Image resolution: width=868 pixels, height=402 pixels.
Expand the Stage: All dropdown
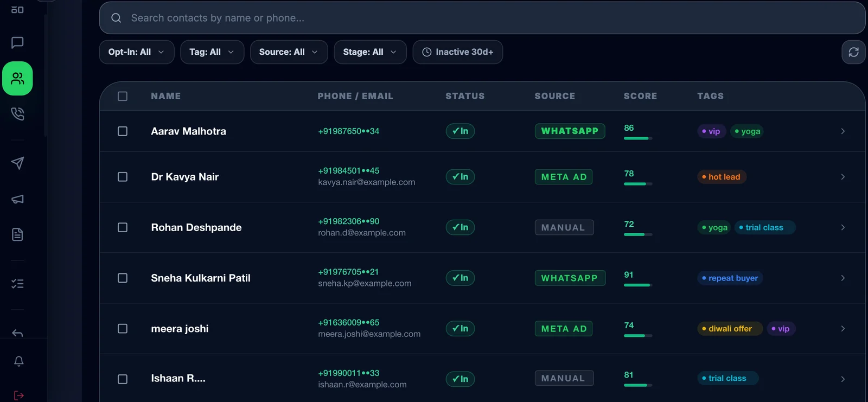click(370, 52)
